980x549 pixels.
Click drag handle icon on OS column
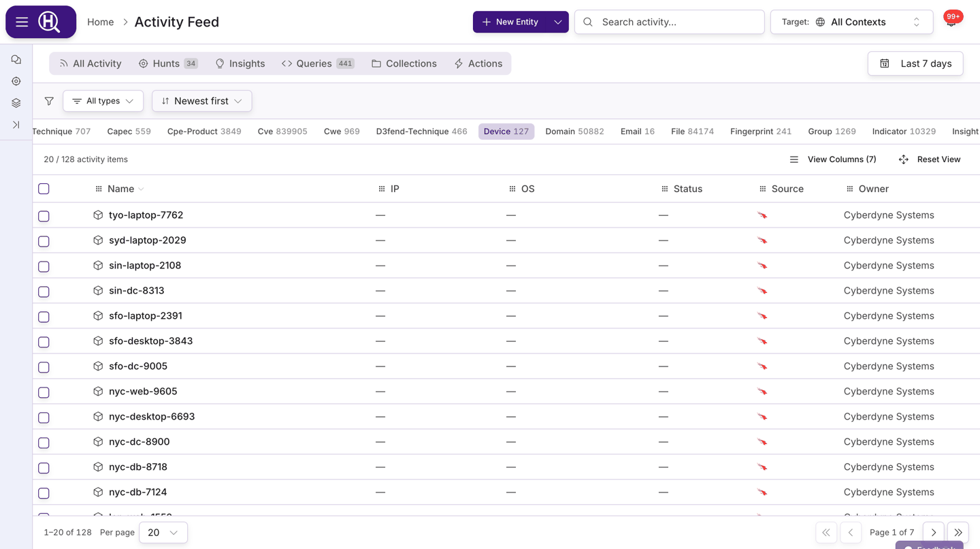(512, 189)
